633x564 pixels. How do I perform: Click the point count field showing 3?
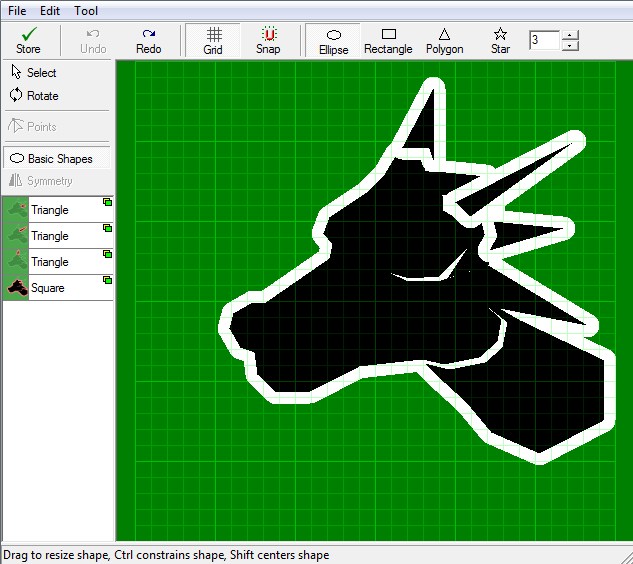545,40
